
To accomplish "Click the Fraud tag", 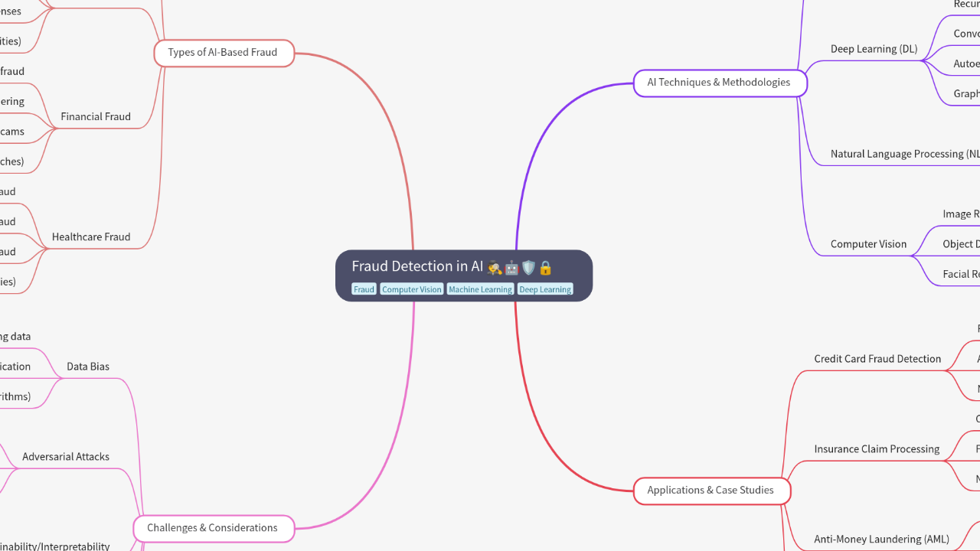I will coord(364,289).
